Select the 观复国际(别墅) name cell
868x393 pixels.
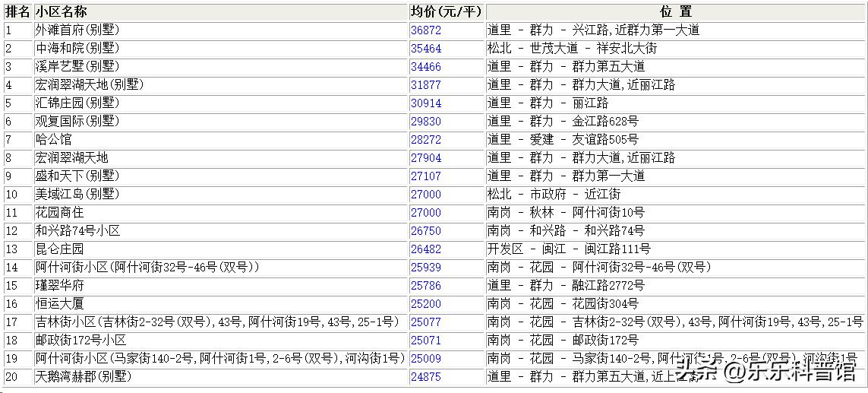(x=221, y=122)
